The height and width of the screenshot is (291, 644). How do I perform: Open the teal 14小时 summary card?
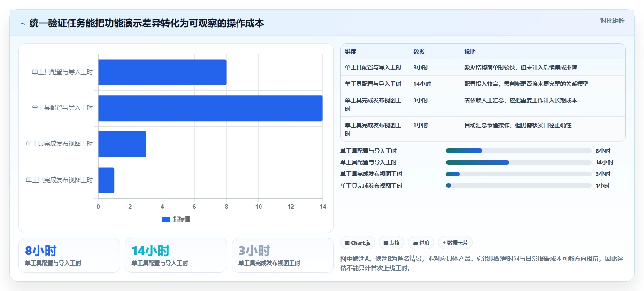click(x=176, y=255)
